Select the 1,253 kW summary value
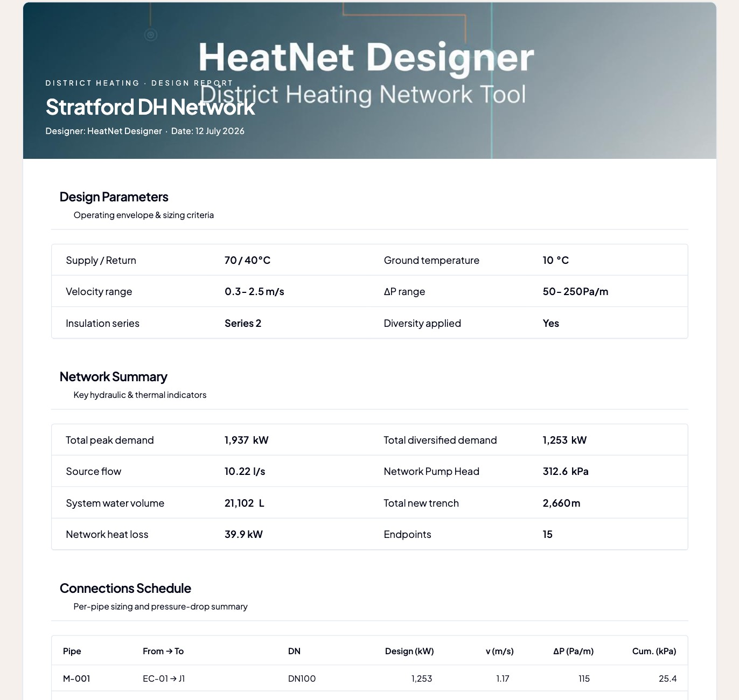739x700 pixels. click(x=565, y=440)
